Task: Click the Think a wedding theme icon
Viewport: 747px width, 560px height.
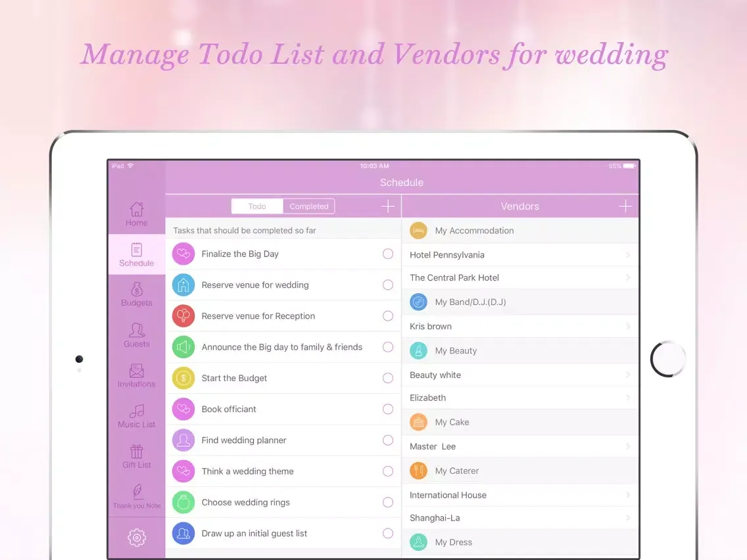Action: (x=183, y=471)
